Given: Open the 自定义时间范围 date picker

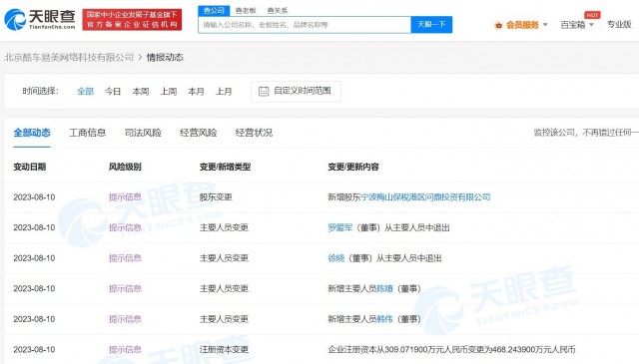Looking at the screenshot, I should tap(296, 91).
